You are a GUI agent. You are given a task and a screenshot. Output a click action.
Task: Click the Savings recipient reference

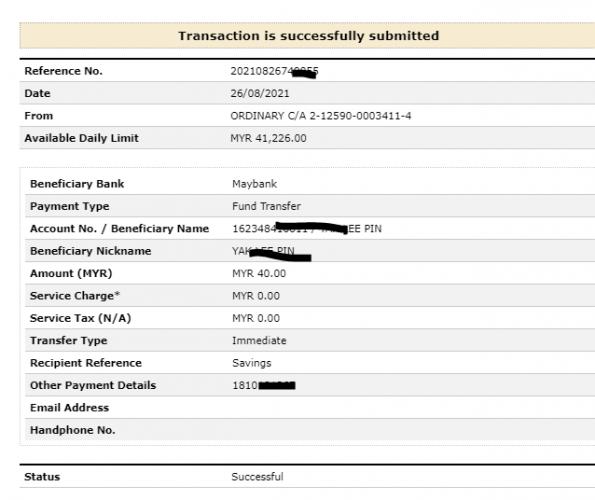tap(252, 363)
